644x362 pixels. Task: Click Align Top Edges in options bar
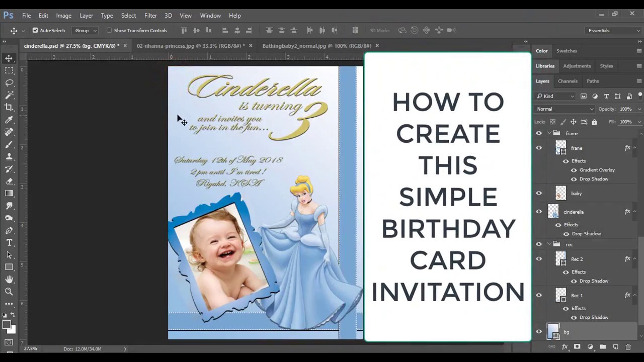[184, 30]
